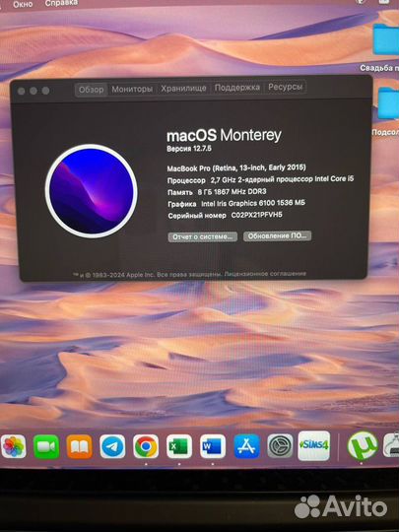The height and width of the screenshot is (532, 399).
Task: Click the Intel Iris Graphics 6100 text
Action: point(253,203)
